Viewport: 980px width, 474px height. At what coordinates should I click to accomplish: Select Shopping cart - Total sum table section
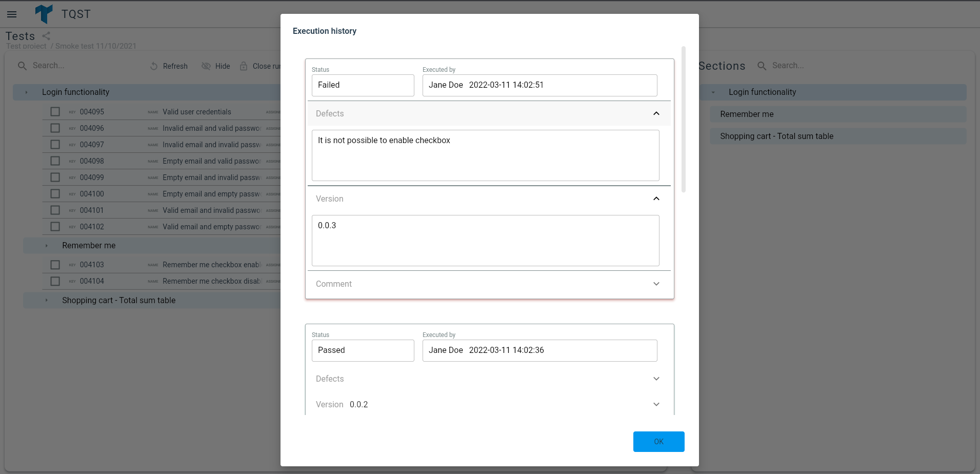(x=838, y=136)
